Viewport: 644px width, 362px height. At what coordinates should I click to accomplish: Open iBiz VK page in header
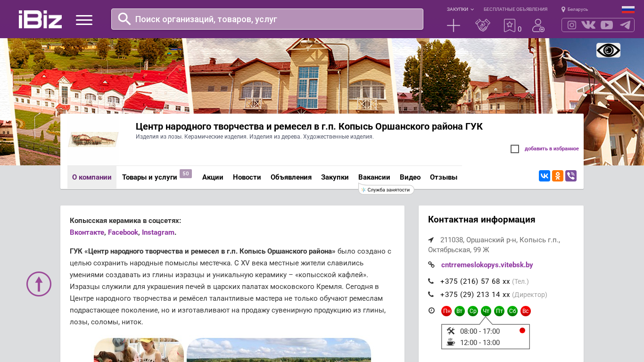coord(588,25)
